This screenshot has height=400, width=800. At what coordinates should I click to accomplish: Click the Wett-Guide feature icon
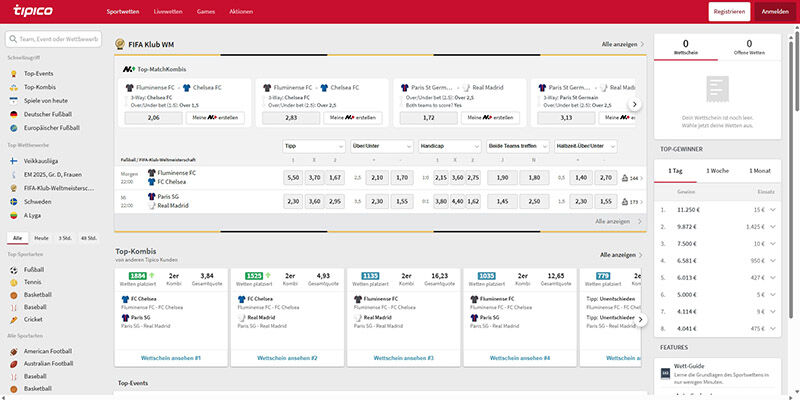coord(665,373)
